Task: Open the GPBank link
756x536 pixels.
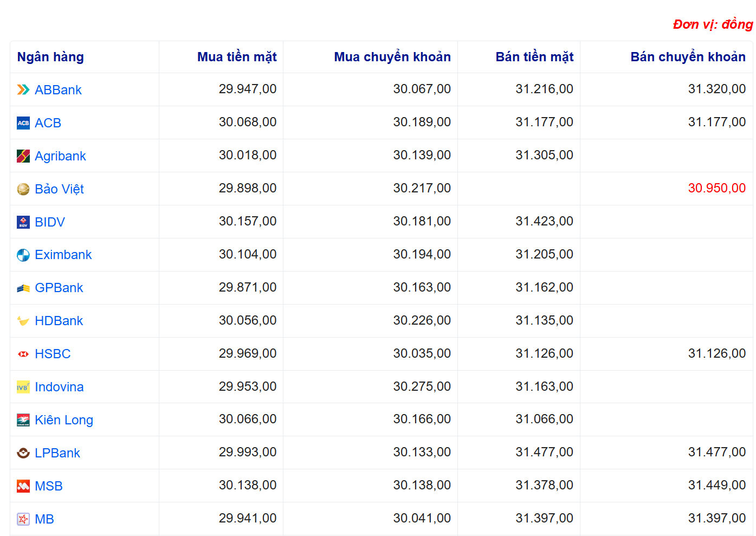Action: coord(59,288)
